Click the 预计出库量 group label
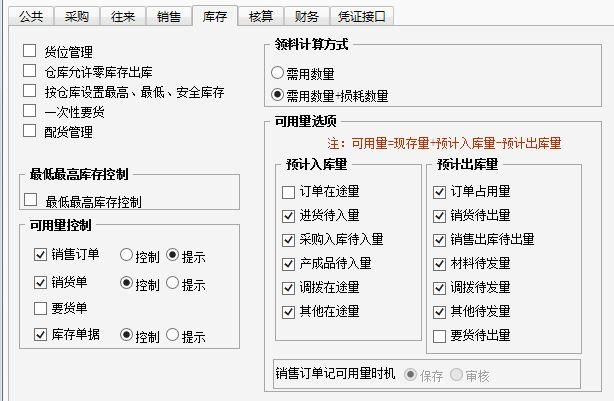Image resolution: width=614 pixels, height=401 pixels. 467,164
